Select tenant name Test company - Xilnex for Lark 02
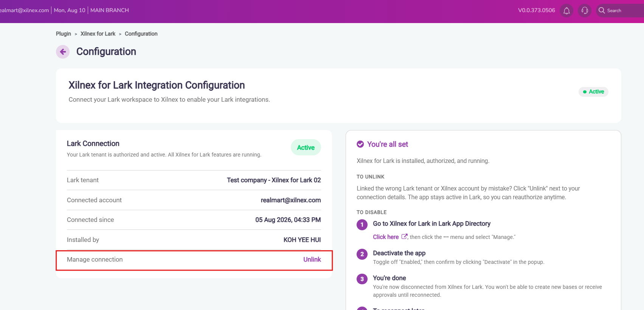The width and height of the screenshot is (644, 310). (x=274, y=180)
